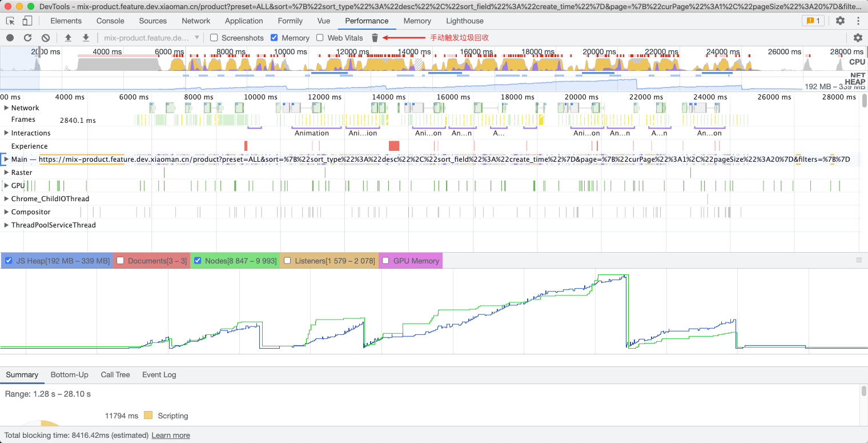Click the Total blocking time text

coord(77,435)
